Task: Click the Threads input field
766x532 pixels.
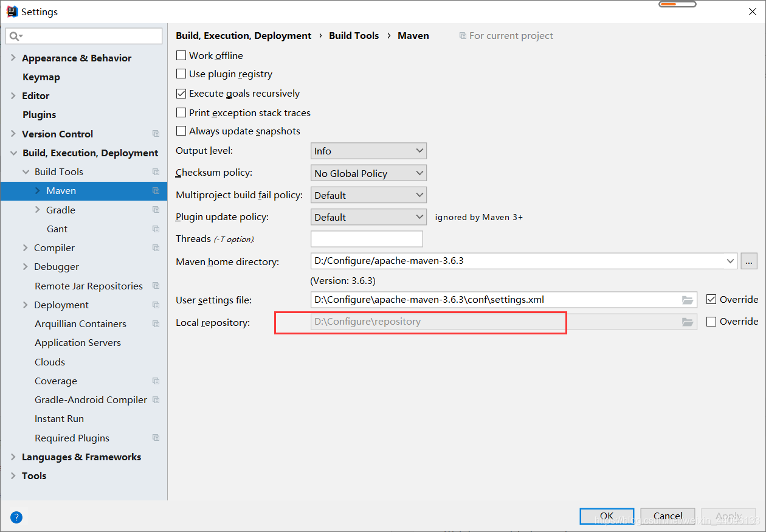Action: tap(367, 239)
